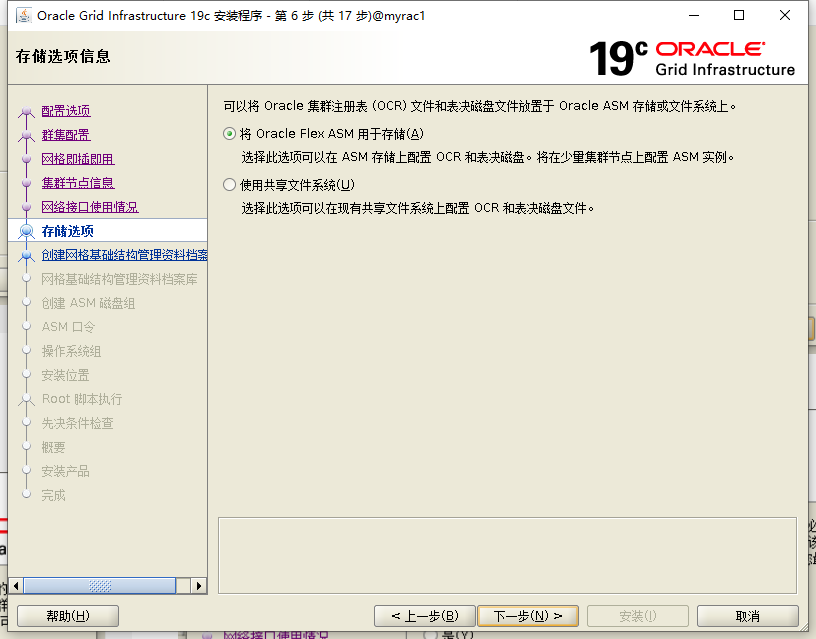Click the step bullet beside 网格即插即用
The height and width of the screenshot is (639, 816).
27,159
